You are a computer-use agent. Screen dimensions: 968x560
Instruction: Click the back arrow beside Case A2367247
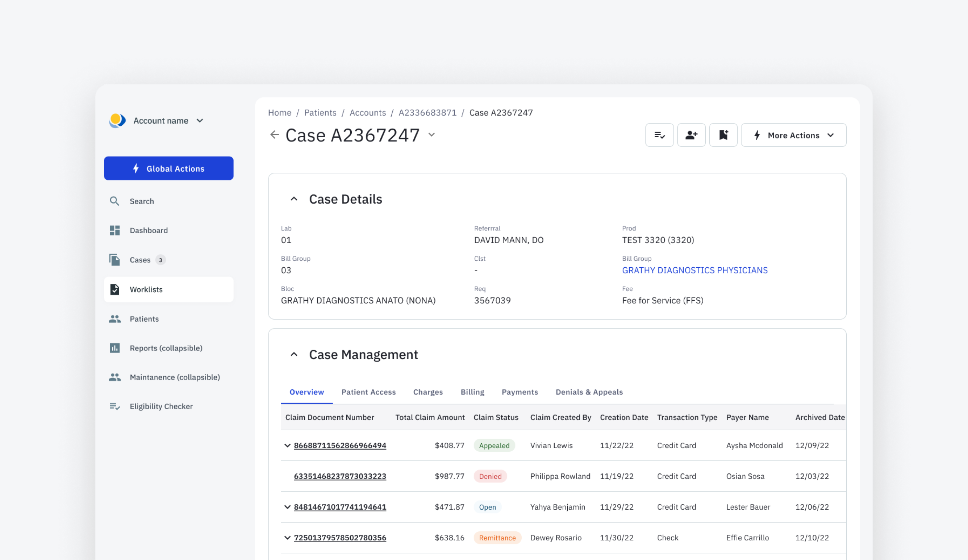point(274,135)
